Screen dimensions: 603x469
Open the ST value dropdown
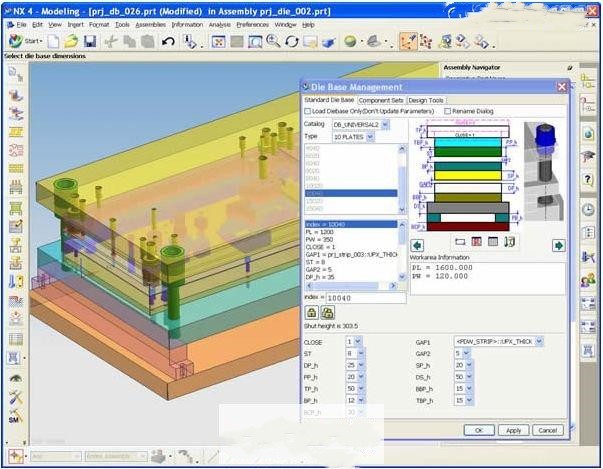[361, 353]
